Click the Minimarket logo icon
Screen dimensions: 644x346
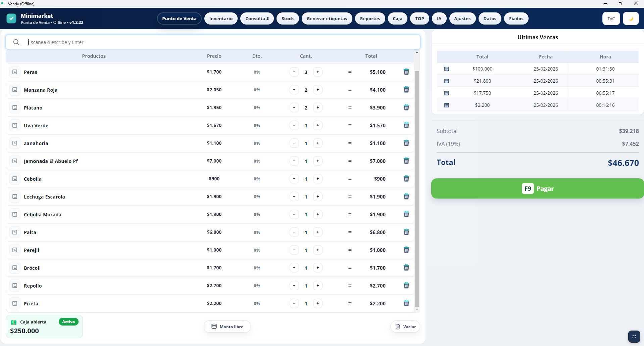(x=11, y=18)
